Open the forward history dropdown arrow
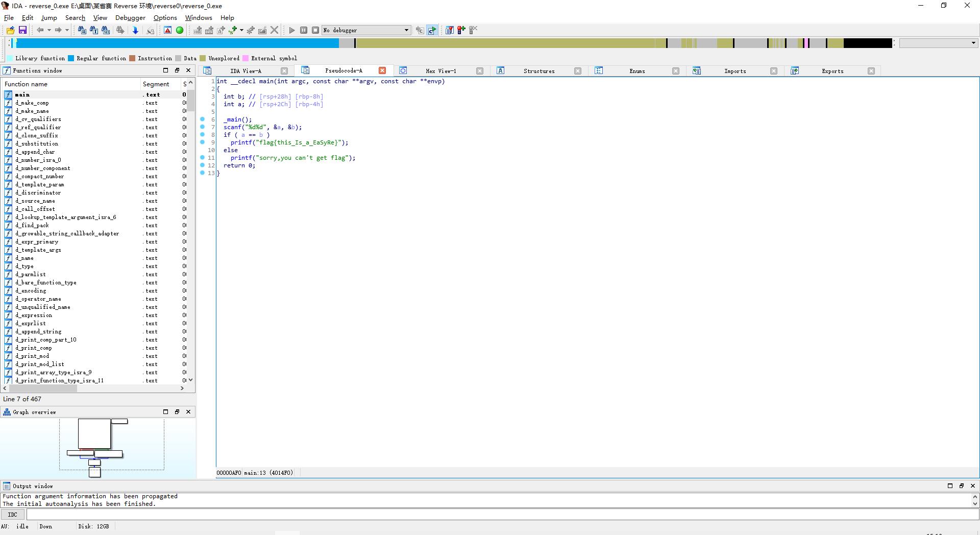 pos(67,30)
